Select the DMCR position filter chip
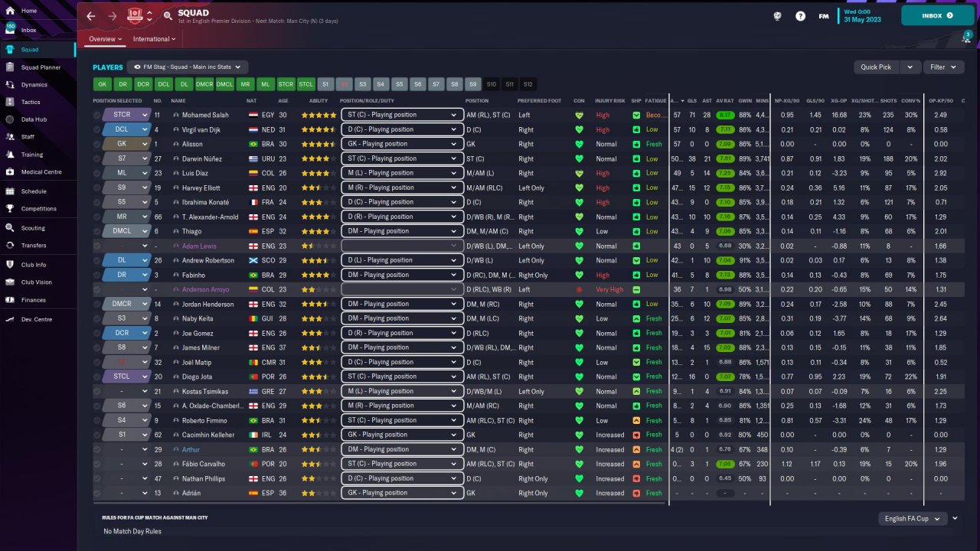The width and height of the screenshot is (980, 551). [x=204, y=84]
